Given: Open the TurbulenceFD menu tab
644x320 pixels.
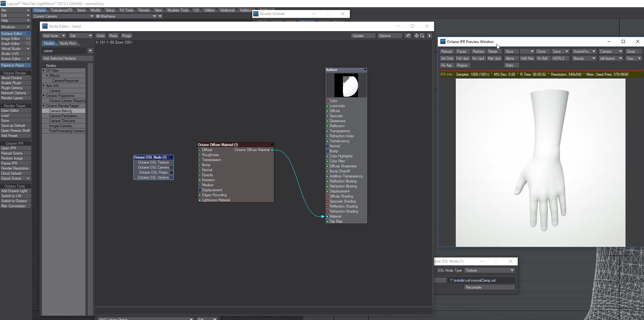Looking at the screenshot, I should pyautogui.click(x=61, y=10).
